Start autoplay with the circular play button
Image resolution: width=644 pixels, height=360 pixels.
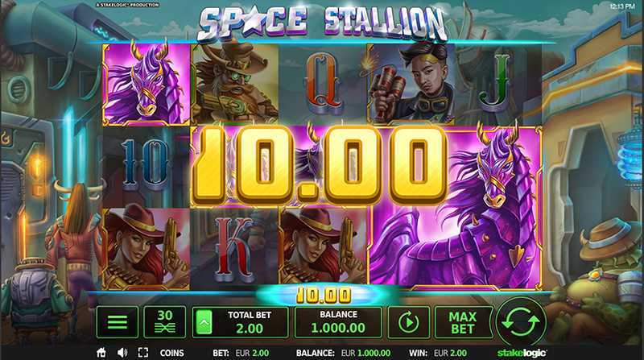pyautogui.click(x=409, y=322)
